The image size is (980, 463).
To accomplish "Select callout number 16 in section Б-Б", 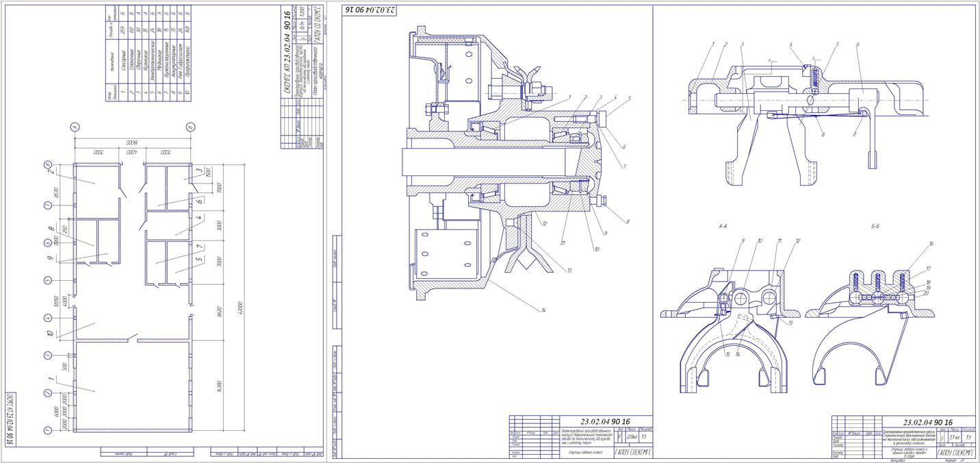I will 931,244.
